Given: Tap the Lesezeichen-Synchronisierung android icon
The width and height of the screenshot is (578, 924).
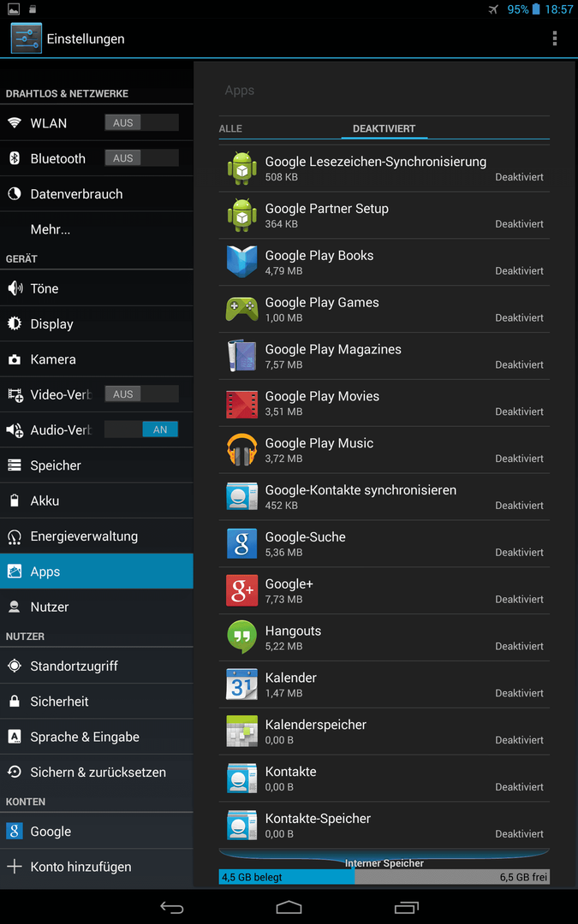Looking at the screenshot, I should click(x=241, y=168).
